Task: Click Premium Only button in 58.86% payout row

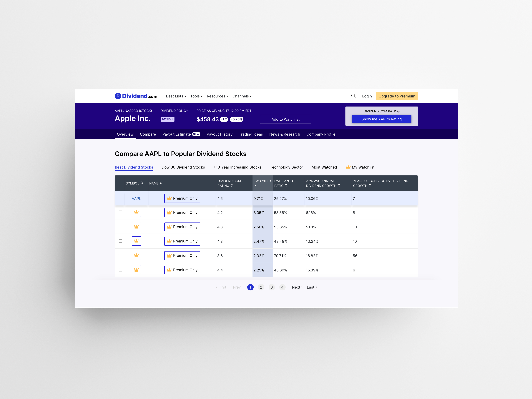Action: tap(182, 212)
